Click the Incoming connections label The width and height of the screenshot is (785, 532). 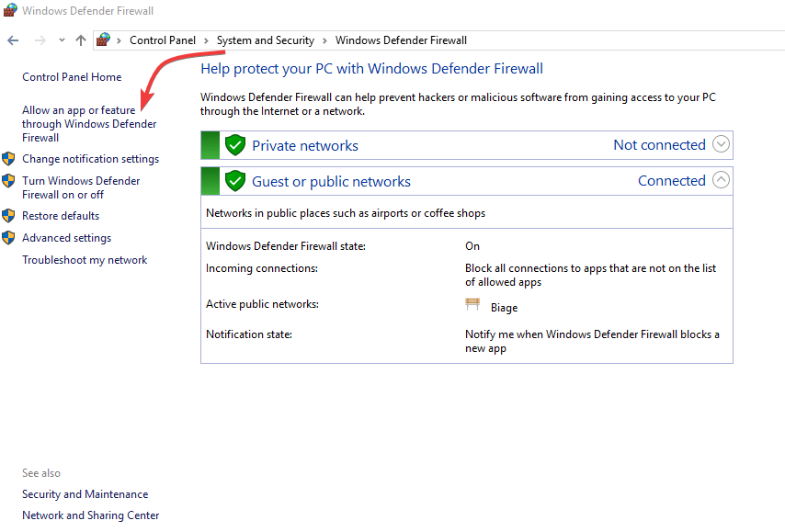tap(262, 268)
